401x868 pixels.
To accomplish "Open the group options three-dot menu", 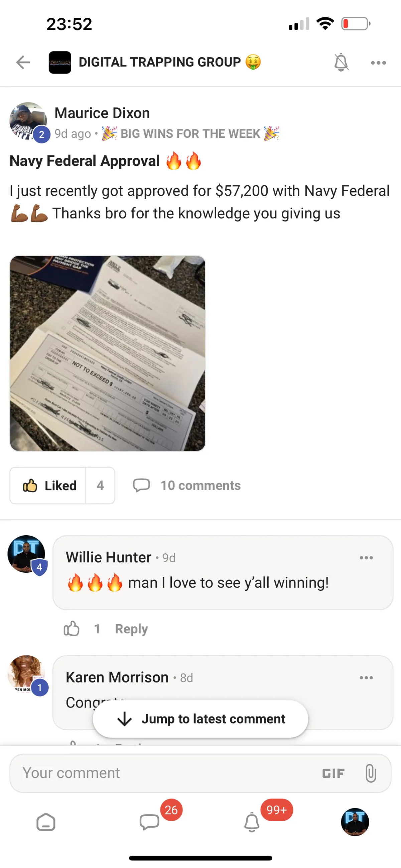I will point(378,63).
